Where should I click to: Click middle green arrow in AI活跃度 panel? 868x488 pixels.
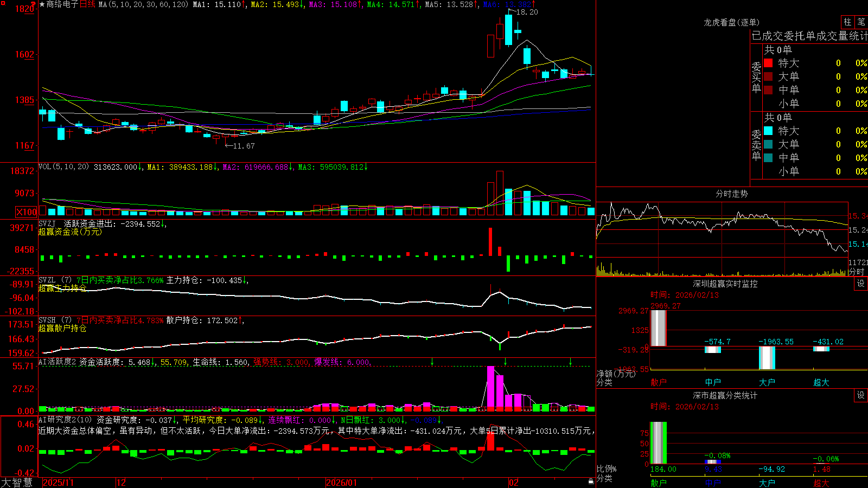505,362
